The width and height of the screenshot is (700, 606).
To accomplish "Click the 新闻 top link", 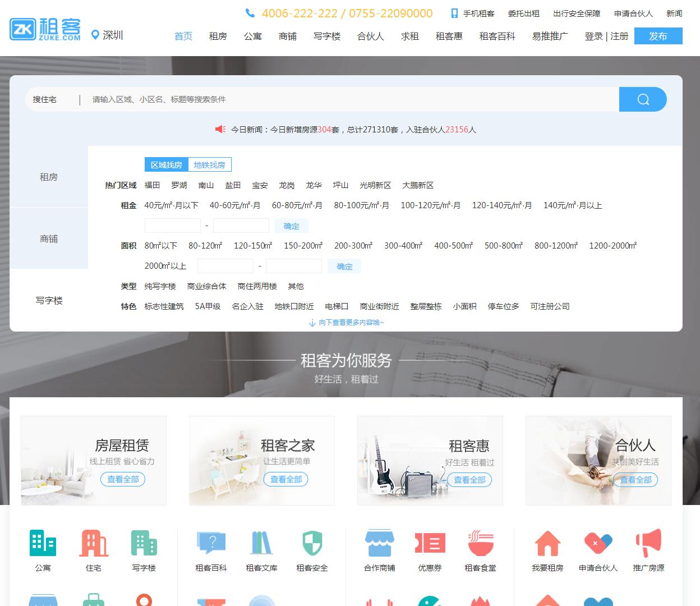I will (674, 13).
